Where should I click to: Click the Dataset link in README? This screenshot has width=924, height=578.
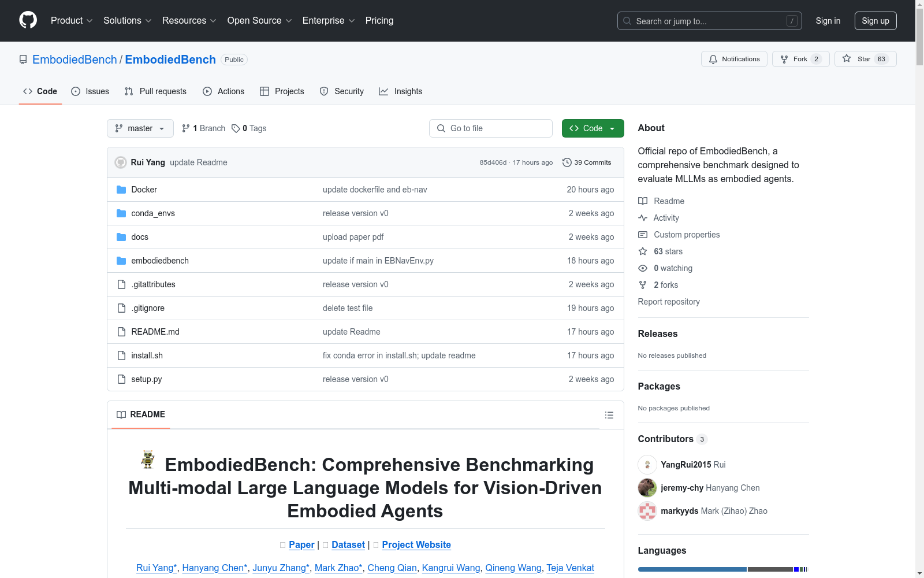pos(348,544)
